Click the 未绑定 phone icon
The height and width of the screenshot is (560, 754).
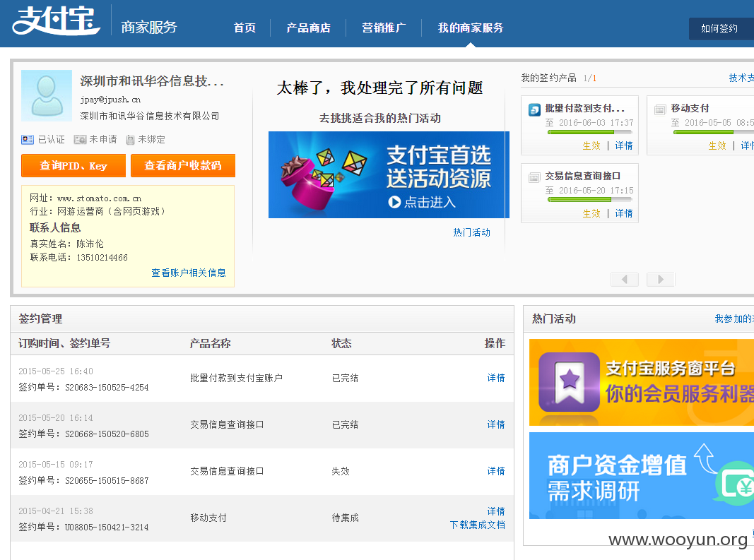point(130,140)
